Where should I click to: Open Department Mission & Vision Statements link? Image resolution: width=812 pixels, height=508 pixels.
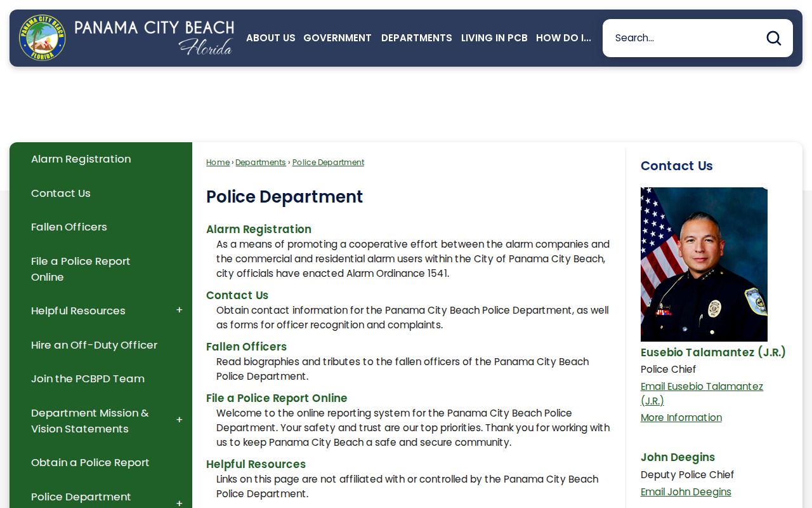pos(90,420)
